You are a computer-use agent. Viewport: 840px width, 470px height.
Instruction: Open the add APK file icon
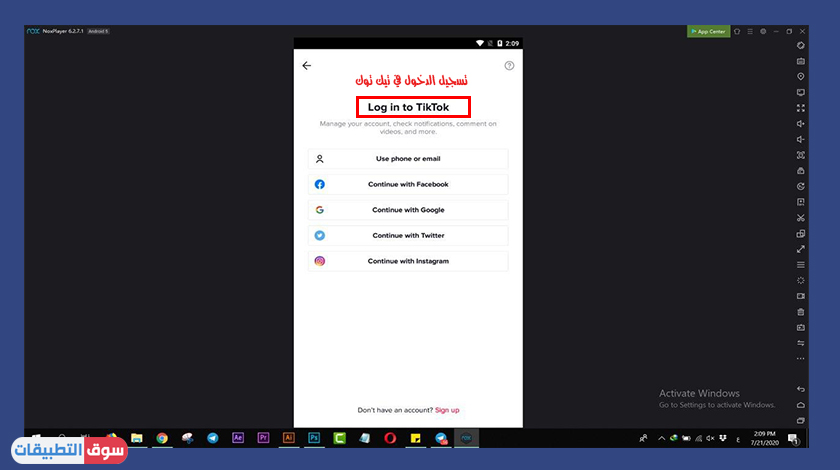(800, 202)
